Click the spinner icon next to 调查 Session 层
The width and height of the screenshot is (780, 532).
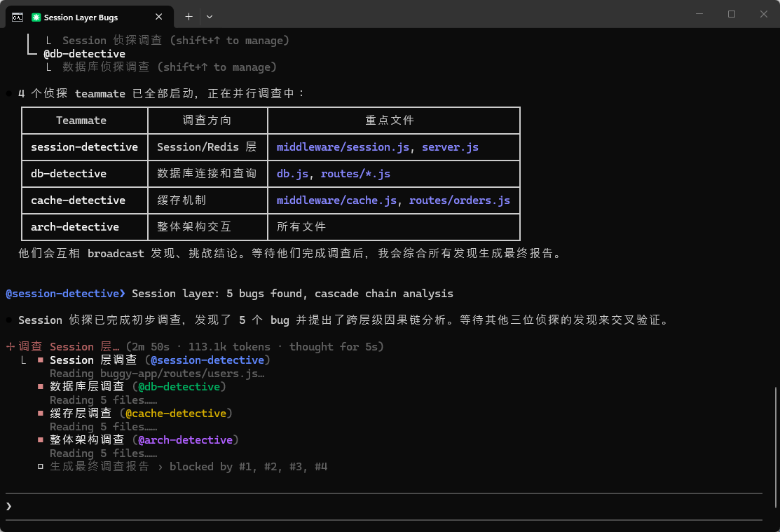(10, 347)
